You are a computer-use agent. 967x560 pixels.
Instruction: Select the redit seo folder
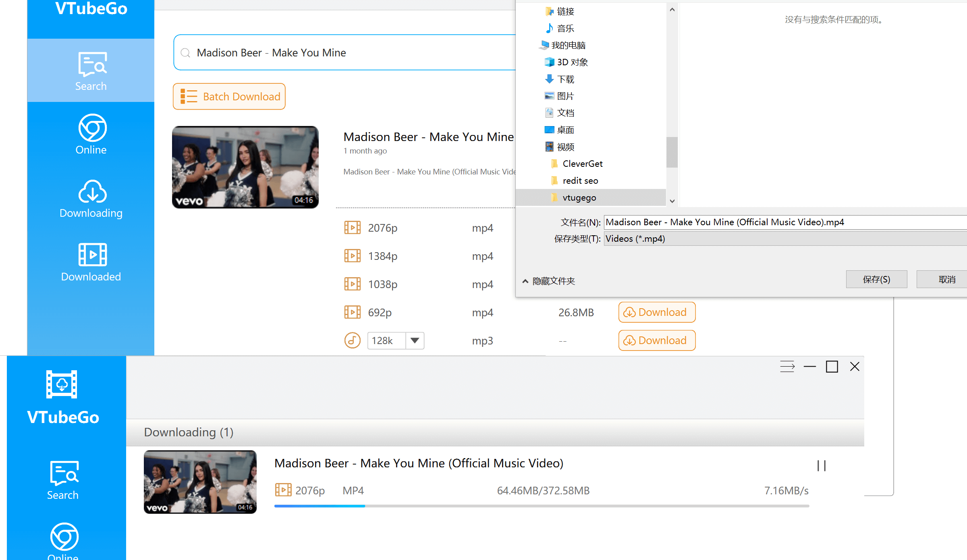pyautogui.click(x=574, y=180)
